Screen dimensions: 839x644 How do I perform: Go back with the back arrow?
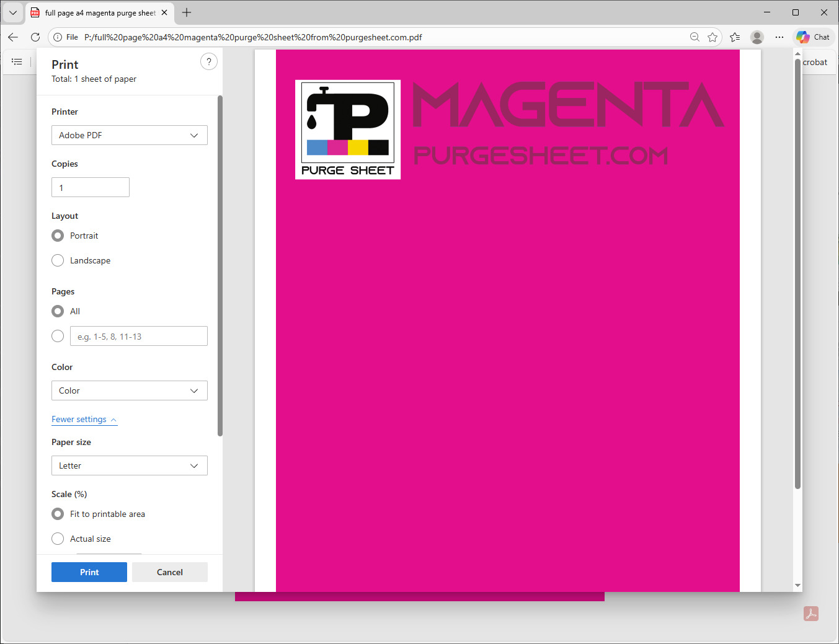pos(13,37)
